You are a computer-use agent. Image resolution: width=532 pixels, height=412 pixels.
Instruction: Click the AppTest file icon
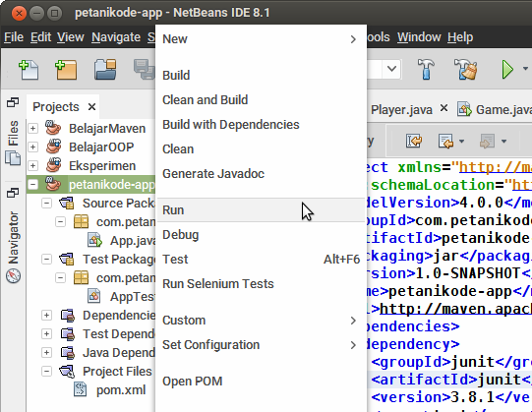pyautogui.click(x=94, y=296)
